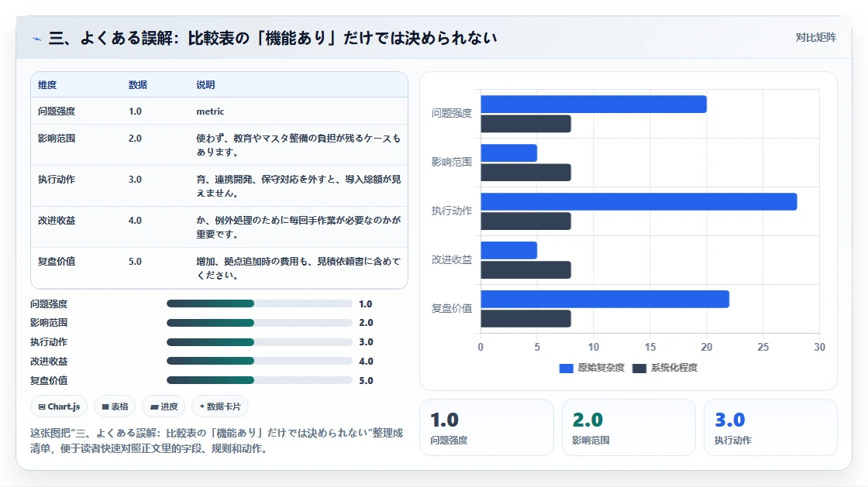The image size is (868, 487).
Task: Click the 执行动作 progress bar
Action: (259, 342)
